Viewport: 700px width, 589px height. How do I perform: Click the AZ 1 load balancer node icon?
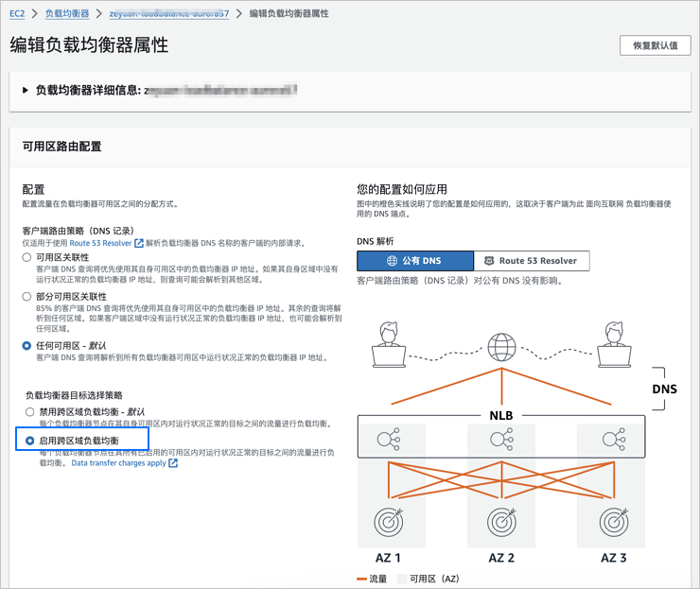pyautogui.click(x=389, y=440)
